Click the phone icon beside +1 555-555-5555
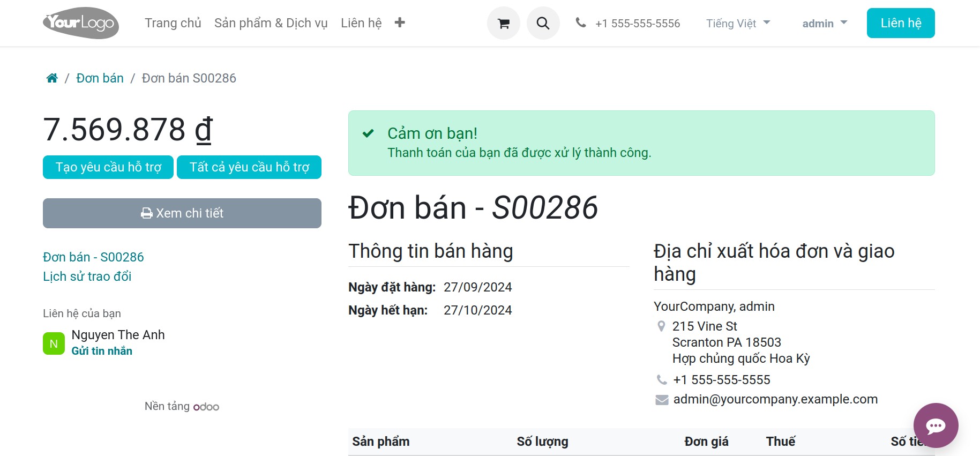980x456 pixels. coord(662,380)
